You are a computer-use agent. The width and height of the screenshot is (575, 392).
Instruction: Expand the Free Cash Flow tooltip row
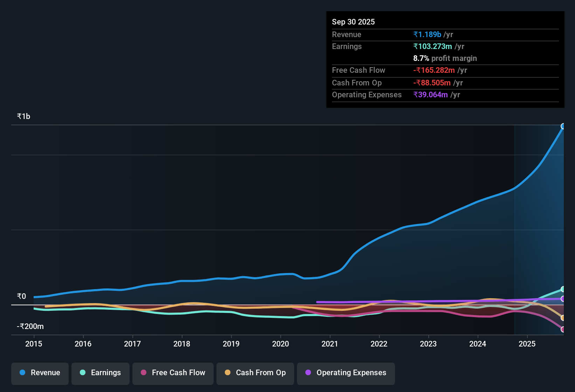pyautogui.click(x=359, y=70)
